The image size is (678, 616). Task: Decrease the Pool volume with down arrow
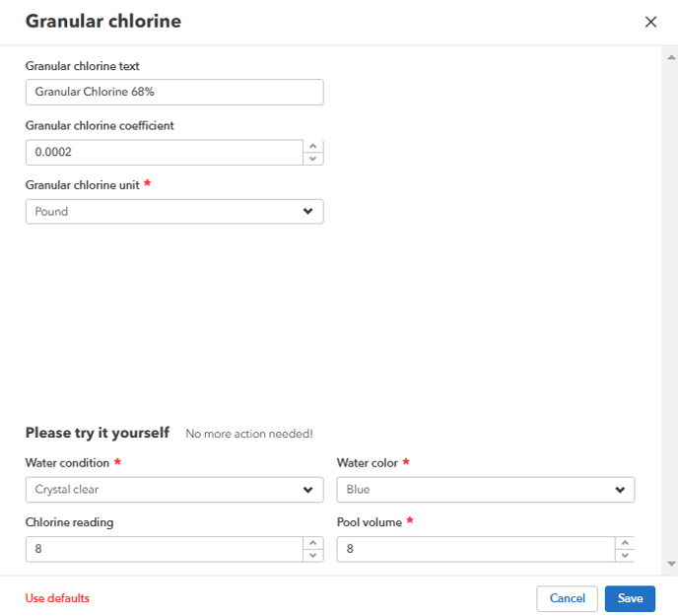point(625,556)
